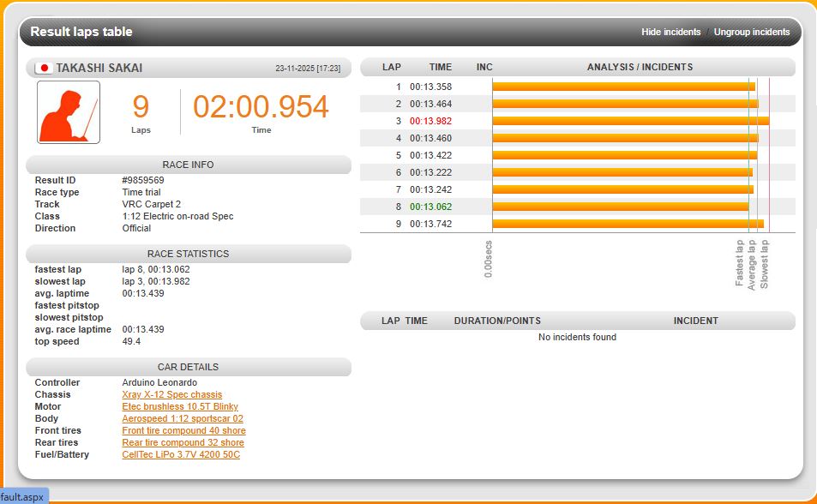The image size is (817, 504).
Task: Open Rear tire compound 32 shore link
Action: tap(183, 443)
